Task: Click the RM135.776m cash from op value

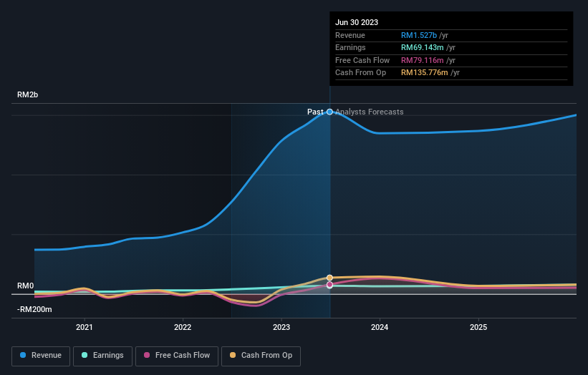Action: click(425, 73)
